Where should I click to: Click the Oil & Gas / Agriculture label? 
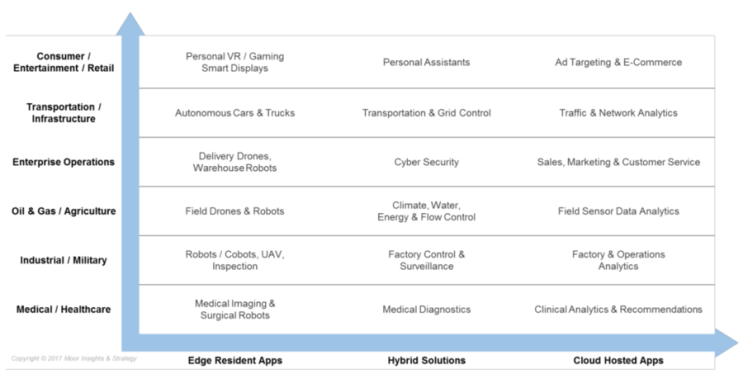63,211
